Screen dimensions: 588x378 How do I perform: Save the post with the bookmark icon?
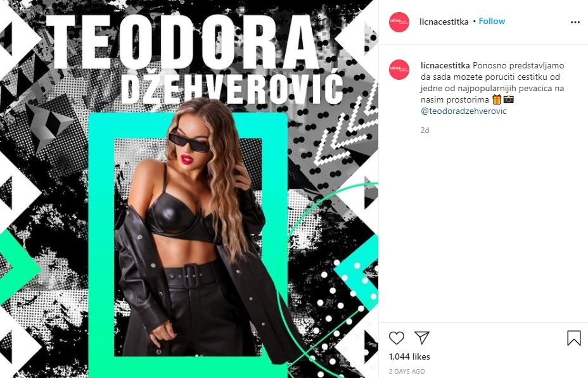click(574, 338)
